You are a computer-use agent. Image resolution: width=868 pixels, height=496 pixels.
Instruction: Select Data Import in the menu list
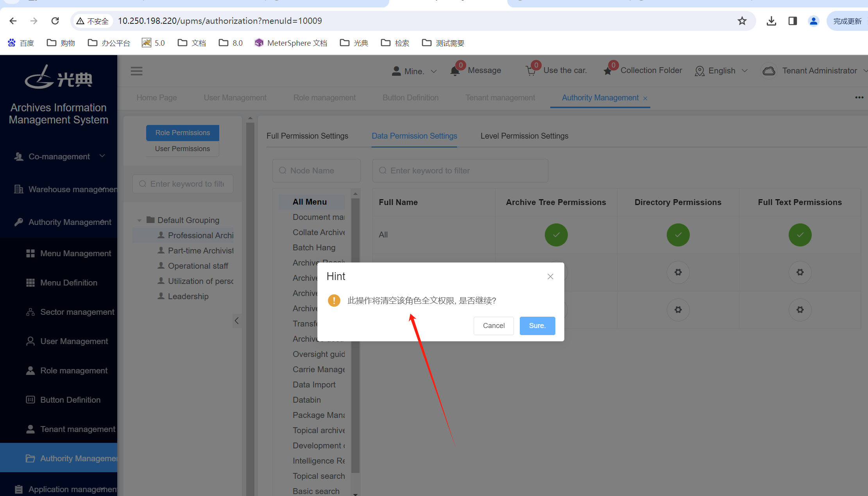coord(314,385)
